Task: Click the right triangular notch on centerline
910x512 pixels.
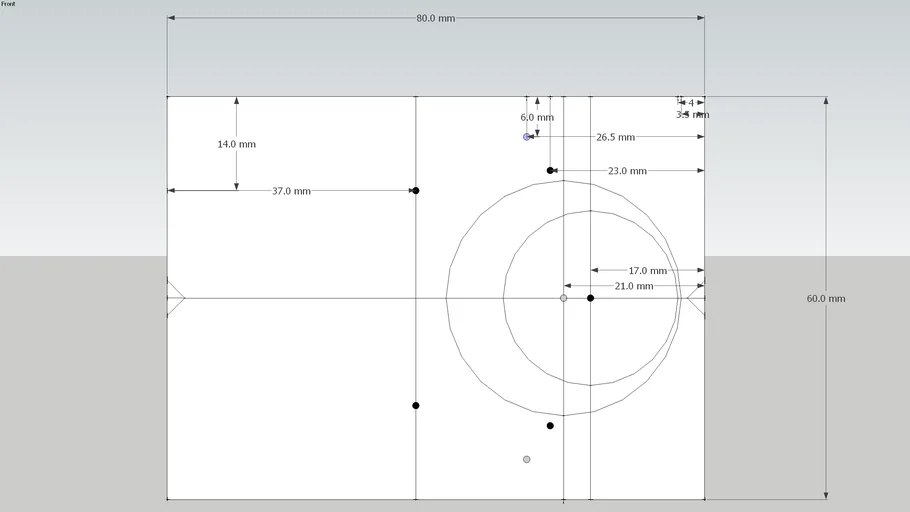Action: click(696, 298)
